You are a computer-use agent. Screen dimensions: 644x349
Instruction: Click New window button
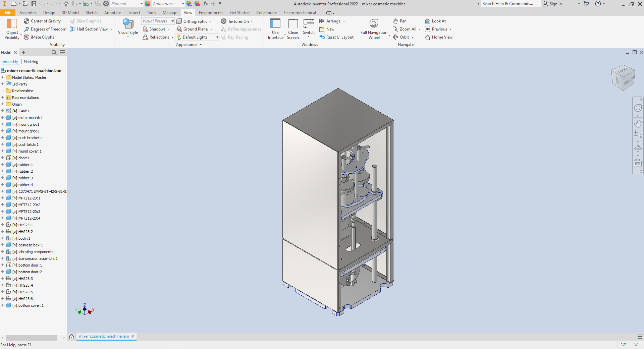[327, 29]
